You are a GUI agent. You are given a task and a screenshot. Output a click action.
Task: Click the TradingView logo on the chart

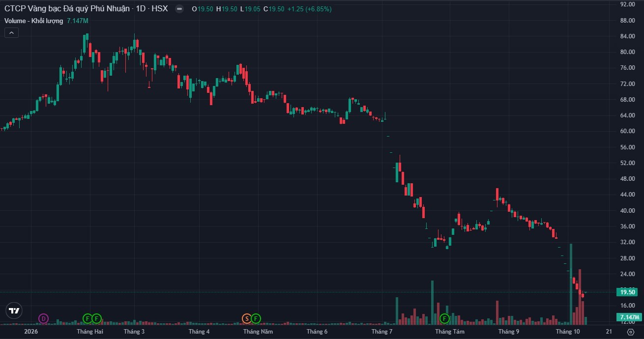point(14,311)
